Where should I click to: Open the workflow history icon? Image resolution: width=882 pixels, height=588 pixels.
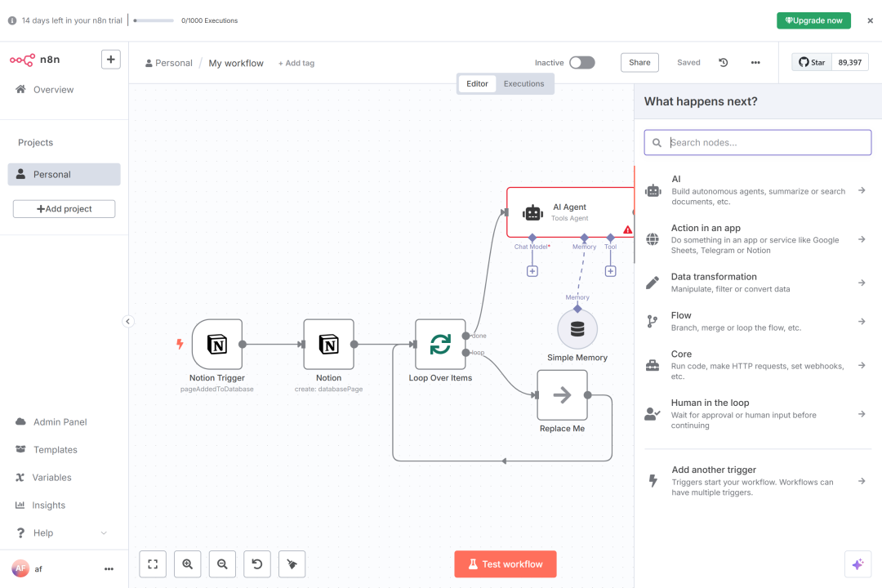click(724, 62)
